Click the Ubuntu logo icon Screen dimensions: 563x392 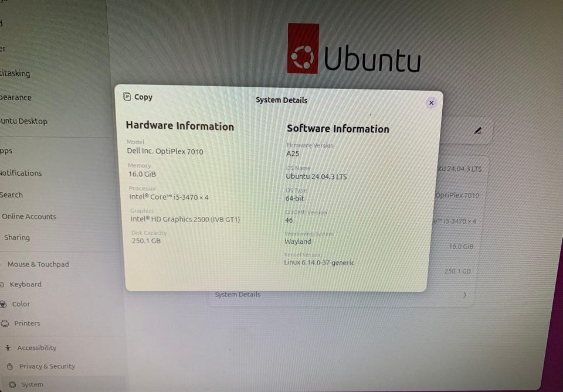point(303,48)
